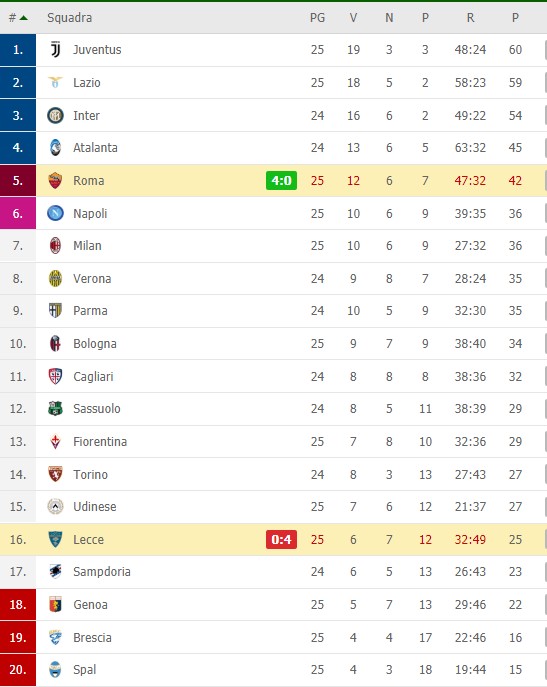Open the green 4:0 result badge
Screen dimensions: 547x687
(x=281, y=181)
